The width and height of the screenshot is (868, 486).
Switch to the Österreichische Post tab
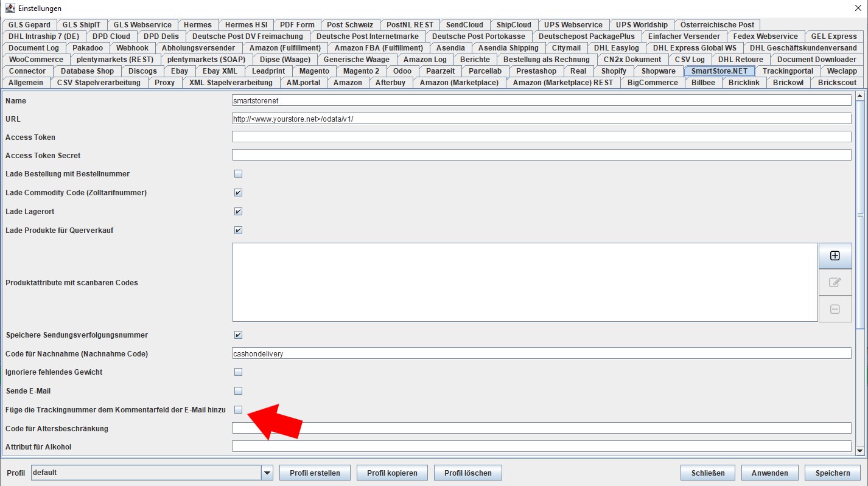tap(717, 25)
